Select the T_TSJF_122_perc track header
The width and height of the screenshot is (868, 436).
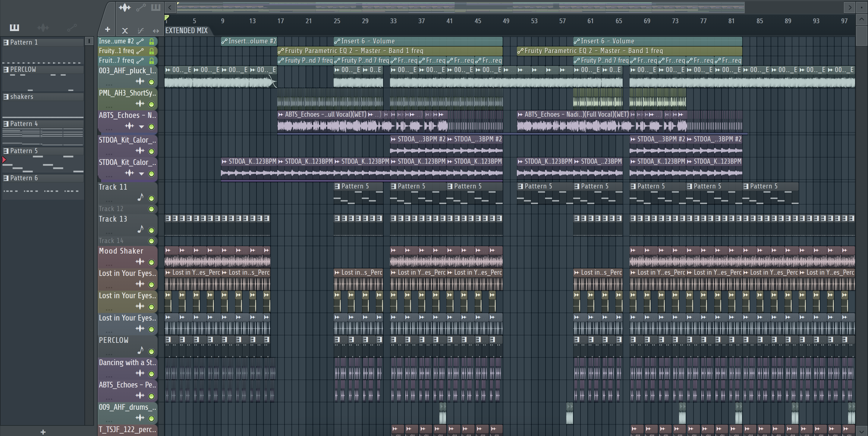127,430
